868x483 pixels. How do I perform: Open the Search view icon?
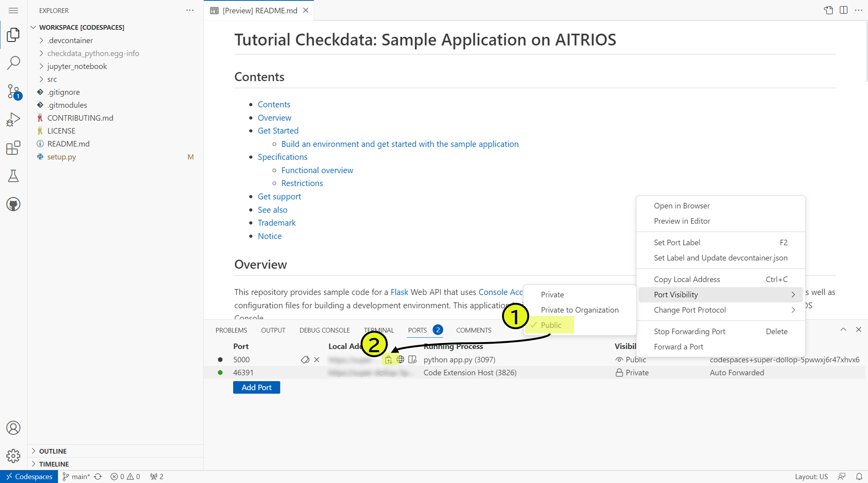pyautogui.click(x=13, y=63)
